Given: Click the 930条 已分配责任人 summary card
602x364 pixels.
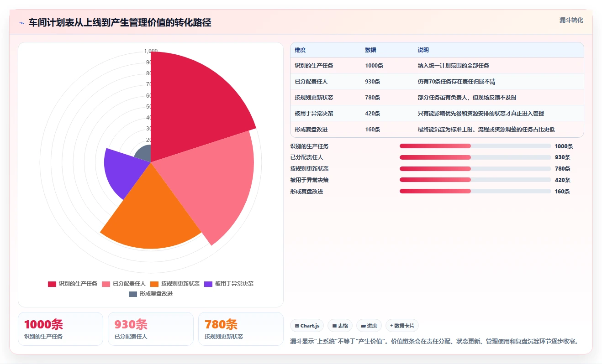Looking at the screenshot, I should [151, 329].
